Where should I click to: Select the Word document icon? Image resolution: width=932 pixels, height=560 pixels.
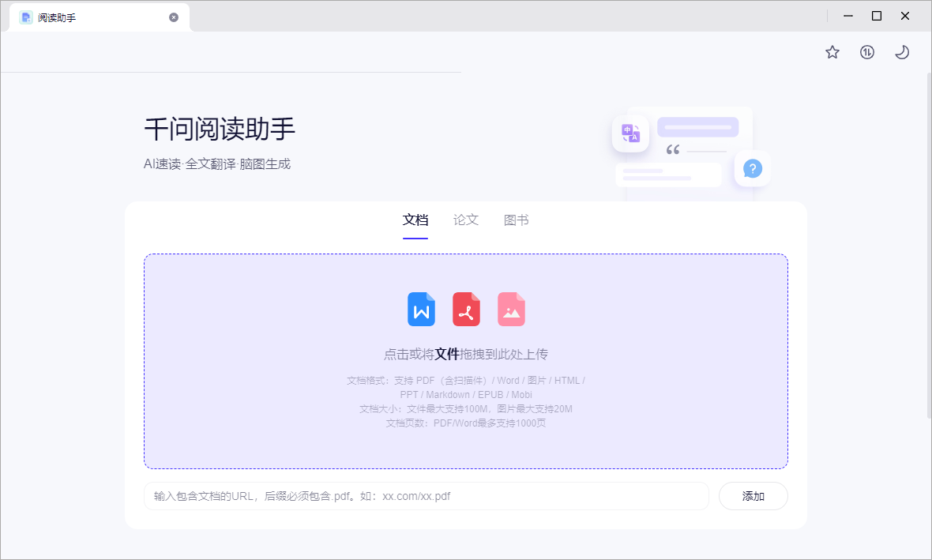click(x=421, y=309)
